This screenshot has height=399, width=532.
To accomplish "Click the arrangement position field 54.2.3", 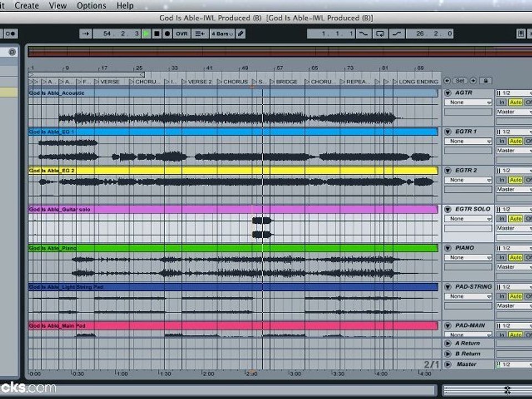I will point(116,34).
